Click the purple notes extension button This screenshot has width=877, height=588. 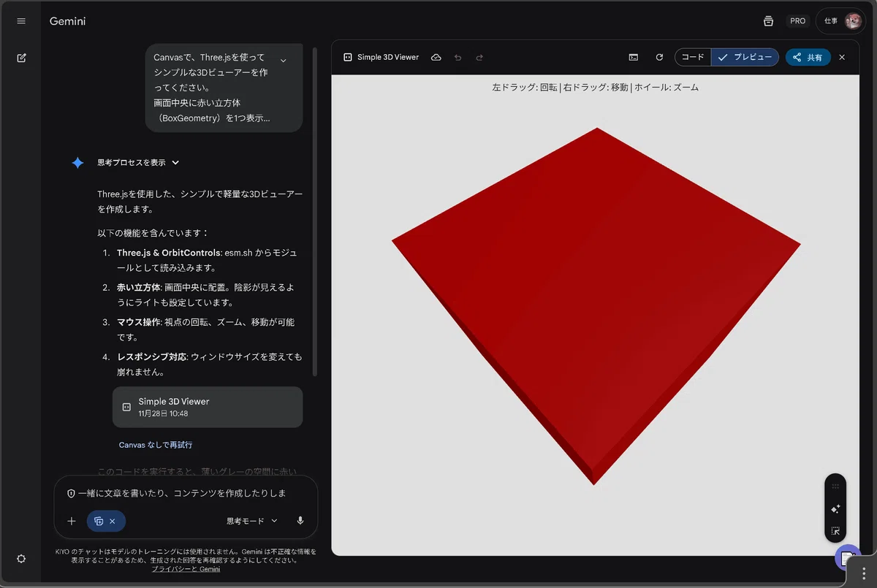click(x=847, y=558)
